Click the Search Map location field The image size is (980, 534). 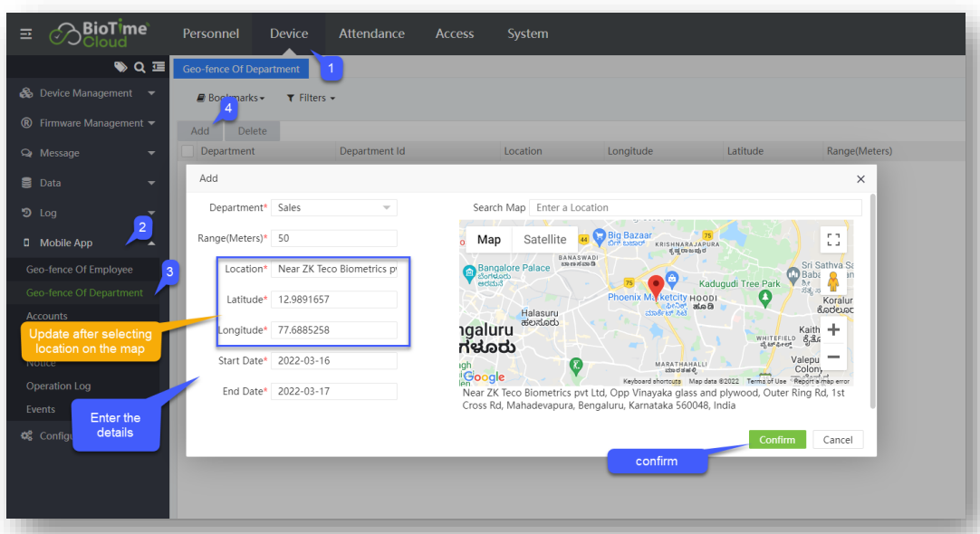click(695, 207)
